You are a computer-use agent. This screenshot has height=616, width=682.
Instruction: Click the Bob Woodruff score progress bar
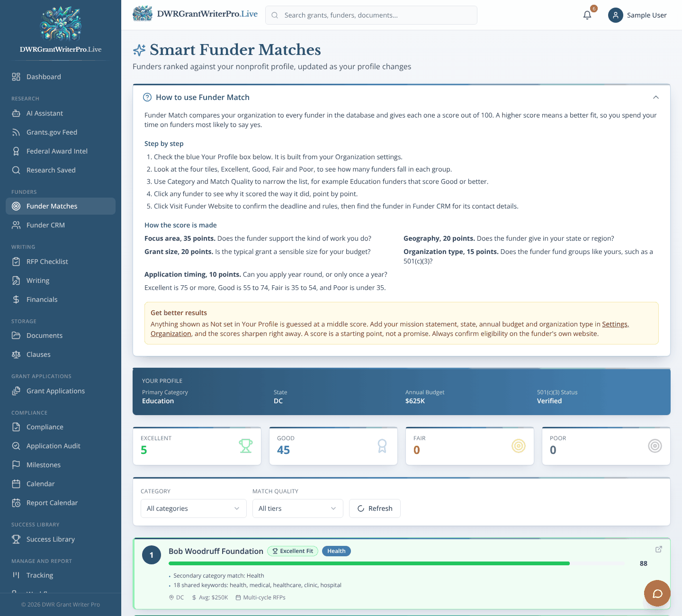tap(396, 563)
